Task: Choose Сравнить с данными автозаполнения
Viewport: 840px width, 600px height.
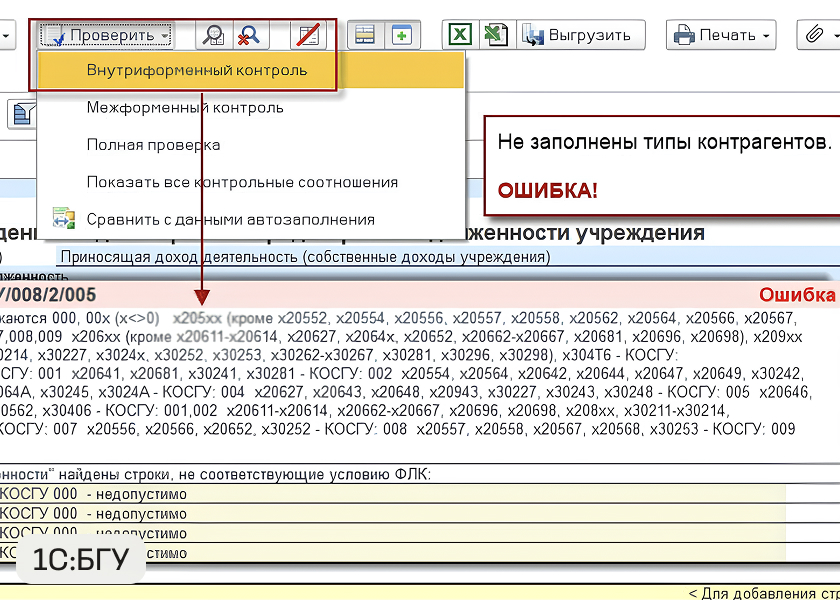Action: click(x=230, y=219)
